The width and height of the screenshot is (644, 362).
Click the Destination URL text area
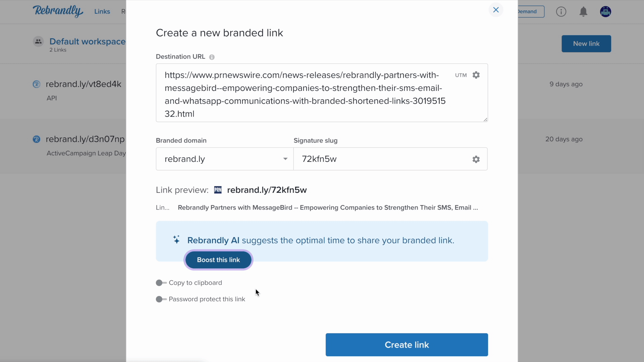coord(305,94)
